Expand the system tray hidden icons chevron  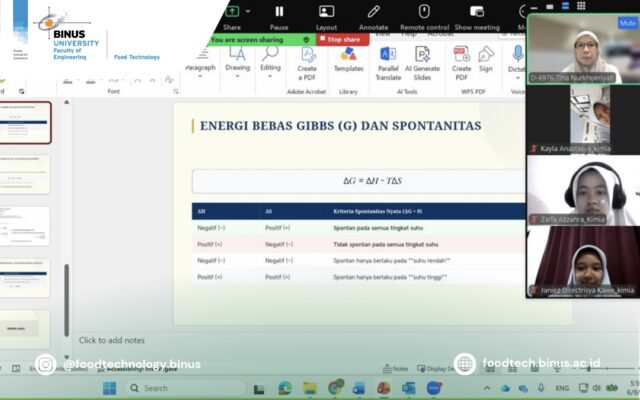click(x=487, y=388)
